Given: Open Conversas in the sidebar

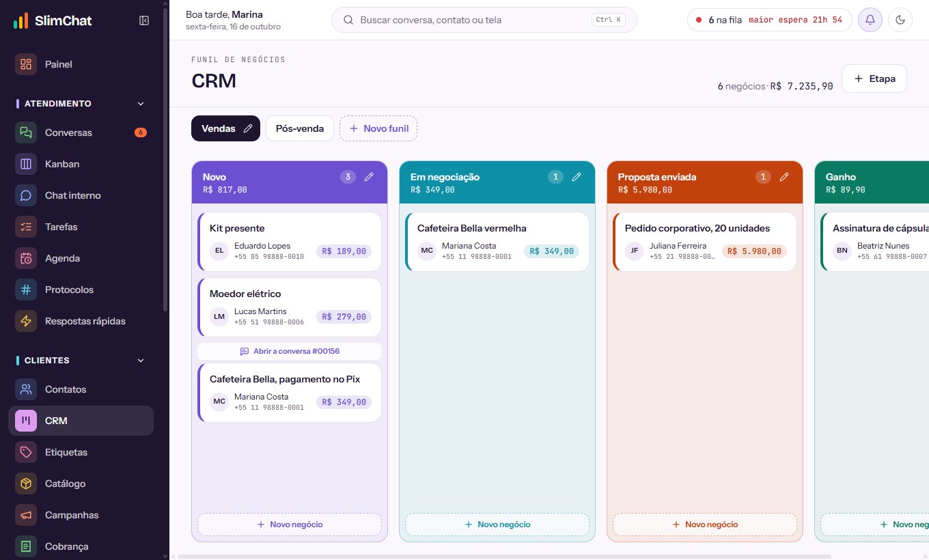Looking at the screenshot, I should pyautogui.click(x=81, y=132).
